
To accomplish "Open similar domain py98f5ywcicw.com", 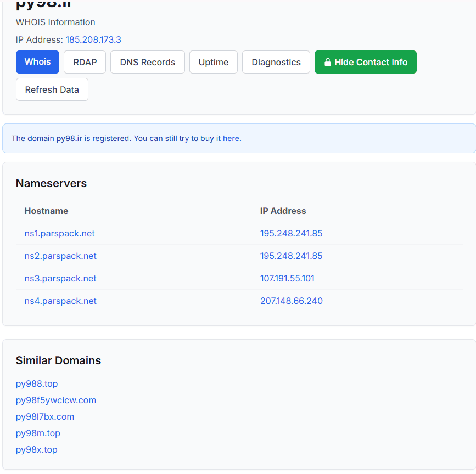I will (56, 400).
